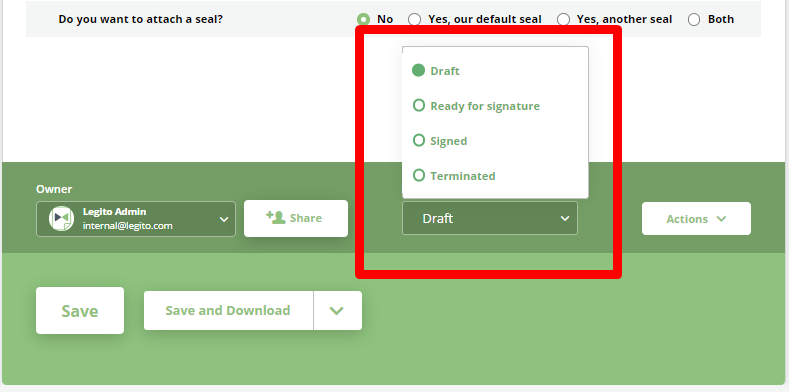This screenshot has width=789, height=392.
Task: Open the Actions dropdown
Action: (696, 218)
